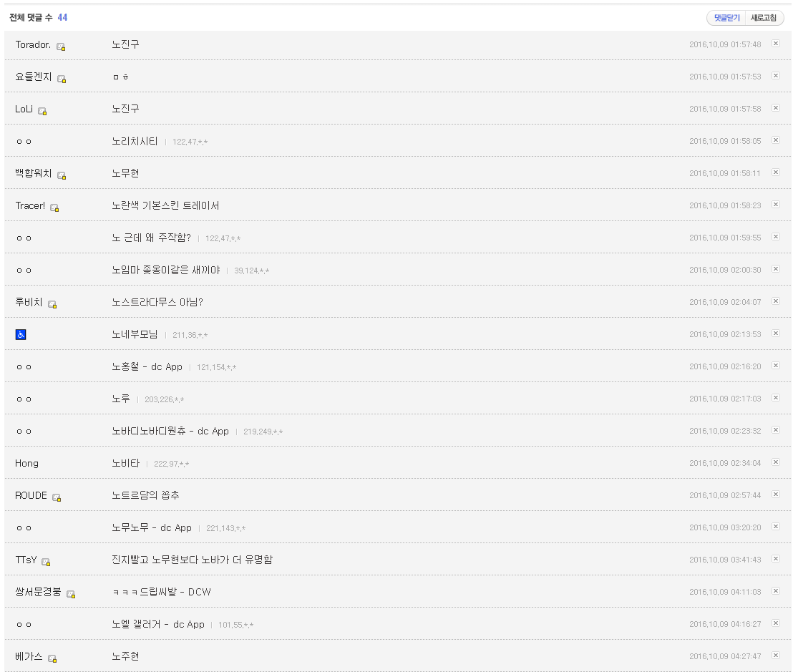Screen dimensions: 793x672
Task: Open the gallog icon next to LoLi
Action: (42, 111)
